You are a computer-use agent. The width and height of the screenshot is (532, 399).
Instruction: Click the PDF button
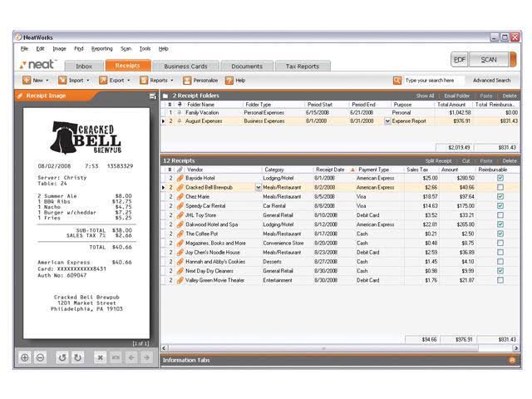(x=460, y=60)
